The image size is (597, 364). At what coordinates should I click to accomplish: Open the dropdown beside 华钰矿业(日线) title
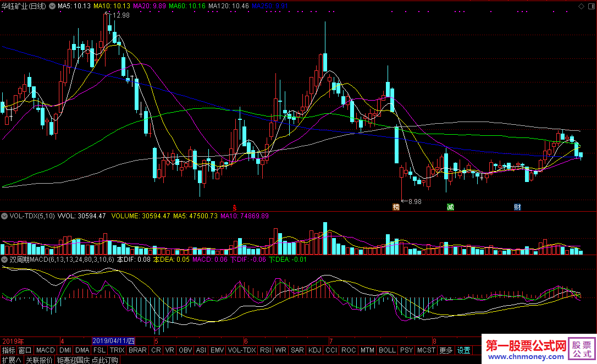52,6
